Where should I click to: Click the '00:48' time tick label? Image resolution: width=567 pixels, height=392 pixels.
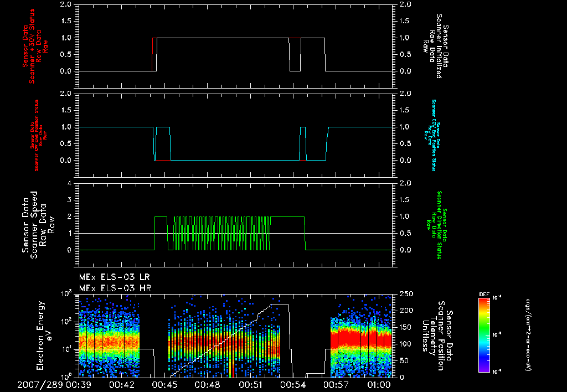click(x=207, y=385)
